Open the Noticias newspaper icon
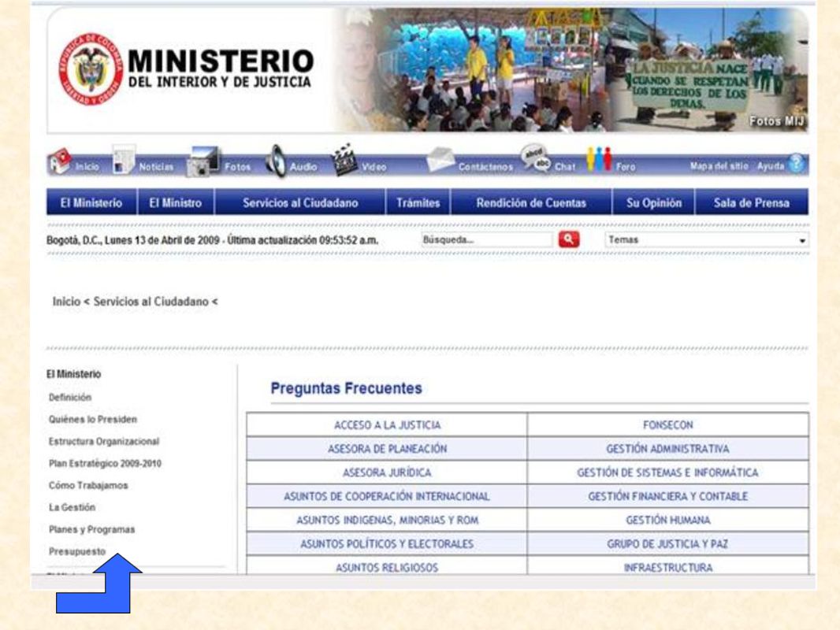The width and height of the screenshot is (840, 630). [x=123, y=160]
